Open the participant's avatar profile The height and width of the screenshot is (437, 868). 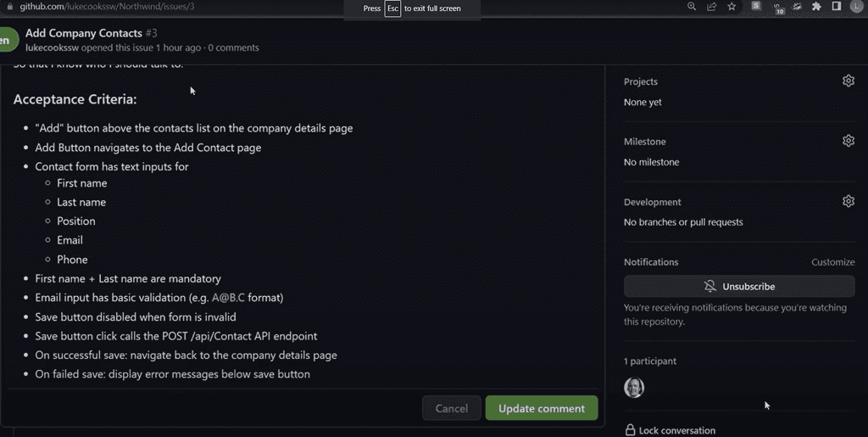pos(634,388)
